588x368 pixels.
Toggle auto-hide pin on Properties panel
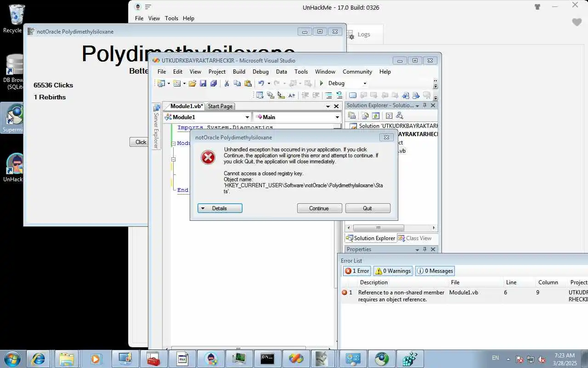click(424, 249)
